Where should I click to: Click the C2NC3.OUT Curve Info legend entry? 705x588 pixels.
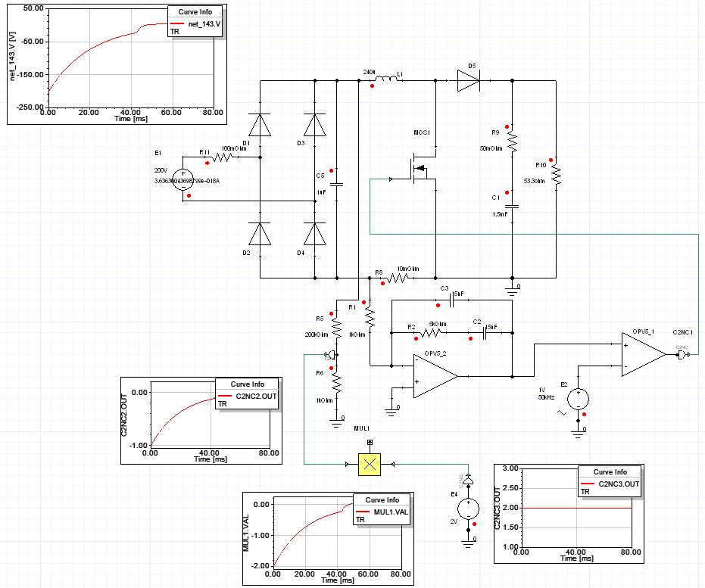pyautogui.click(x=610, y=484)
